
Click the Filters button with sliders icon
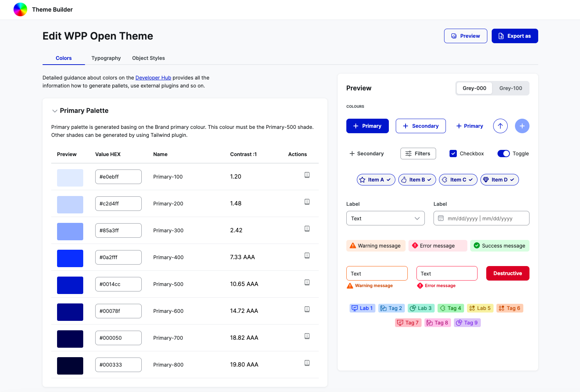click(x=418, y=154)
